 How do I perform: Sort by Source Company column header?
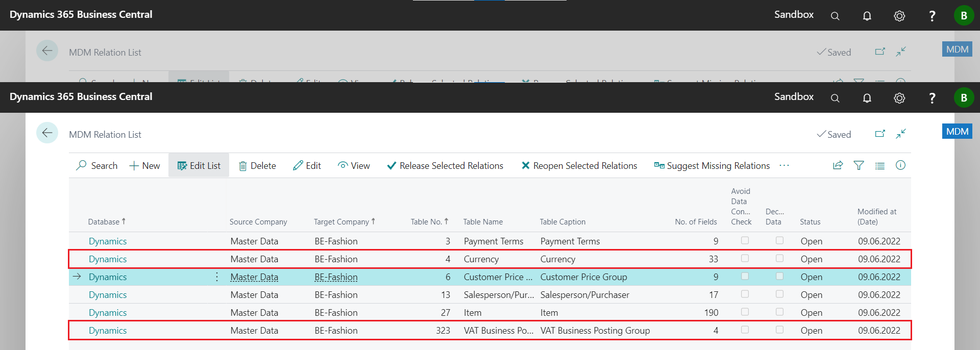[x=258, y=221]
